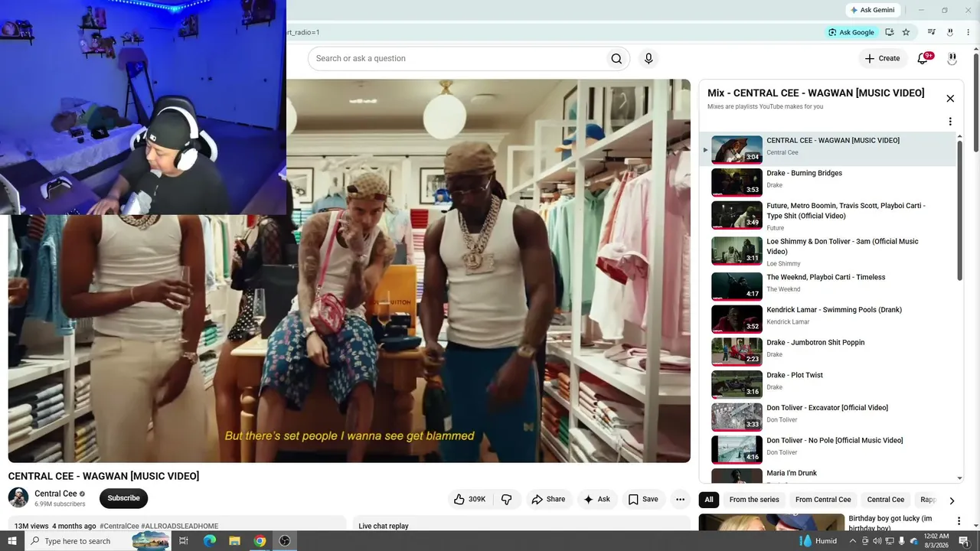Click the Live chat replay header
This screenshot has height=551, width=980.
click(384, 527)
